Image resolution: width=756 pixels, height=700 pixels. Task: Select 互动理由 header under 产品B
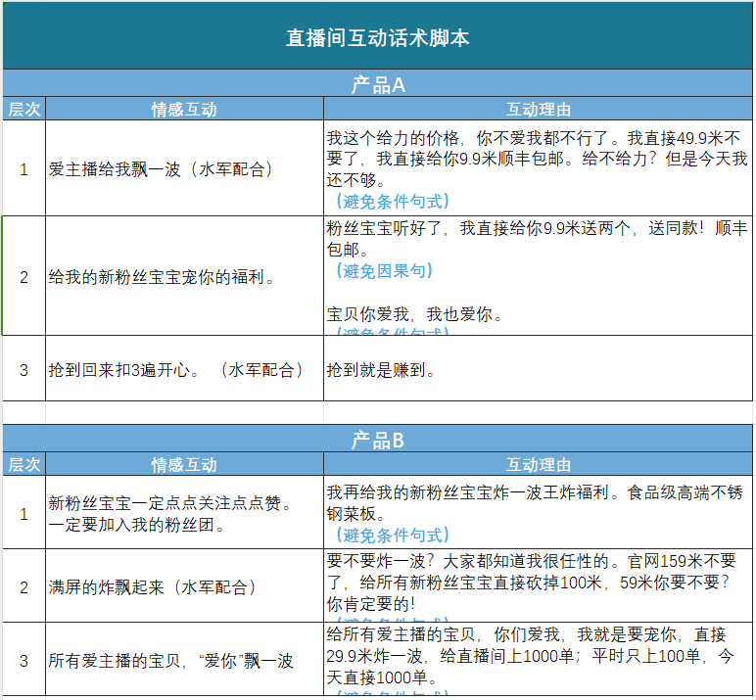tap(538, 464)
